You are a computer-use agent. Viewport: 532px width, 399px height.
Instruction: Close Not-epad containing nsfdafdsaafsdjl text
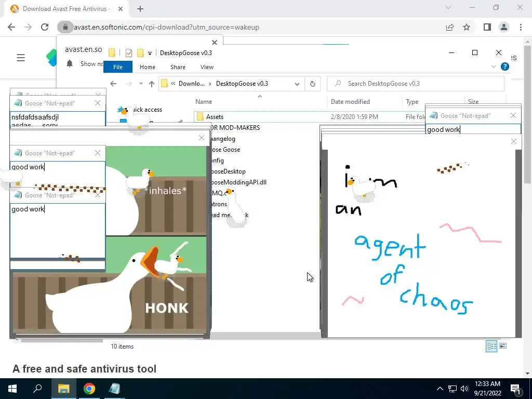pyautogui.click(x=98, y=103)
